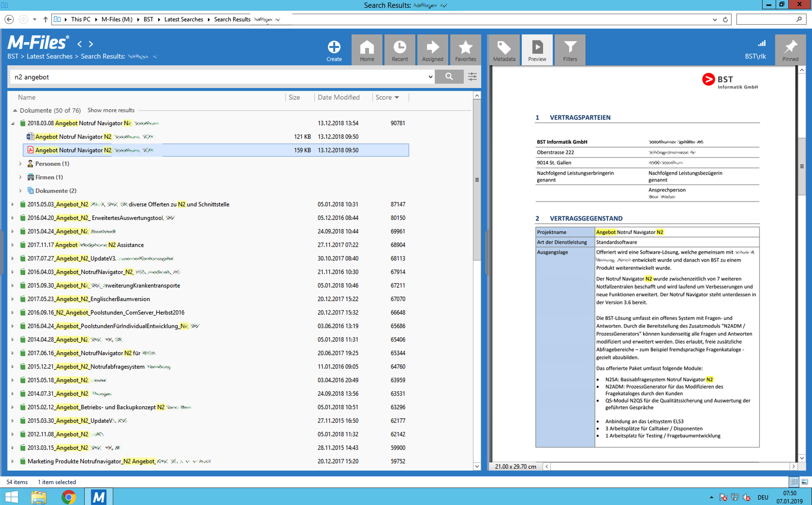Open the recent locations dropdown arrow
This screenshot has height=505, width=812.
(x=34, y=19)
